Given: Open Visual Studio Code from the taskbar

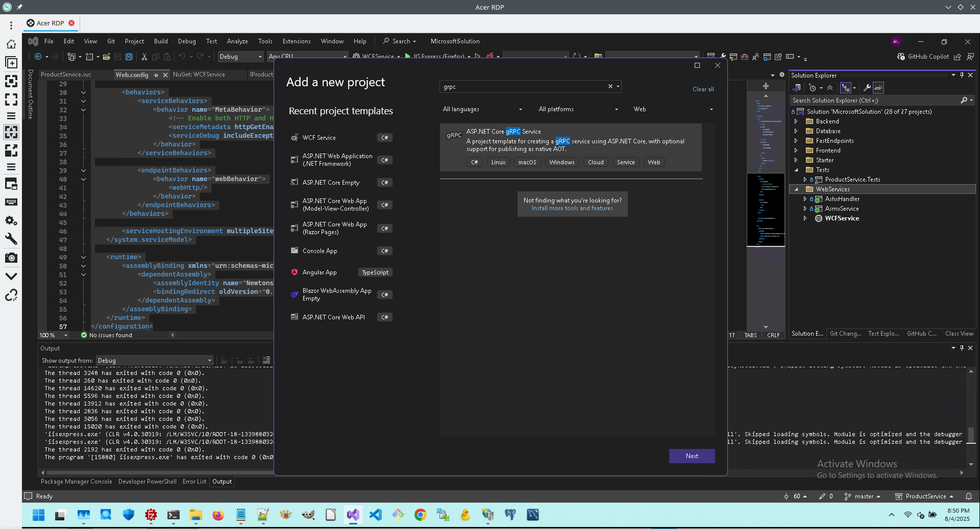Looking at the screenshot, I should point(375,515).
